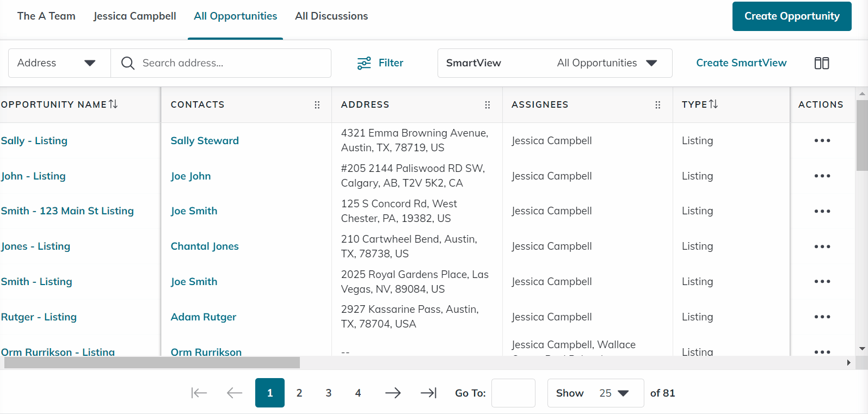Go to previous page arrow
This screenshot has height=414, width=868.
[x=235, y=393]
